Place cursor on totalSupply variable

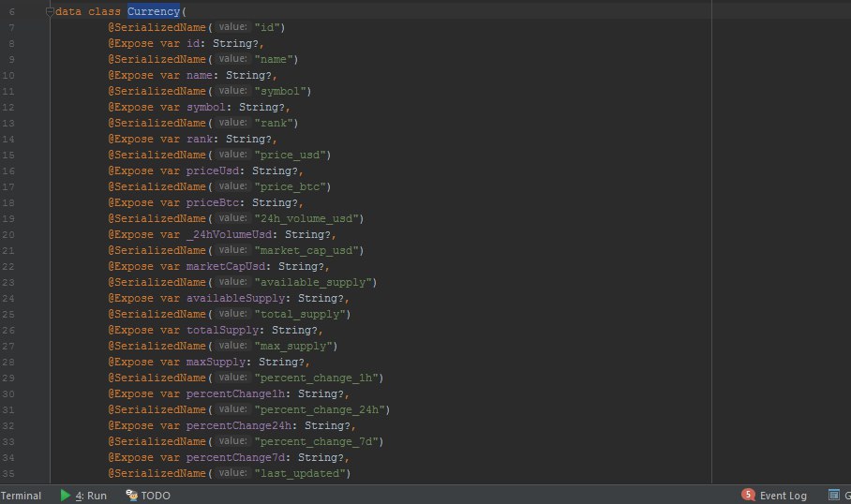(222, 331)
